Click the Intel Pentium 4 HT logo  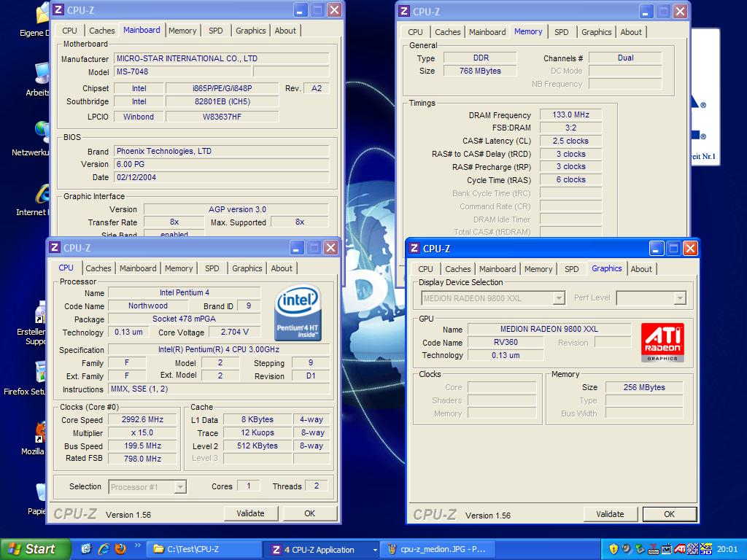point(298,314)
